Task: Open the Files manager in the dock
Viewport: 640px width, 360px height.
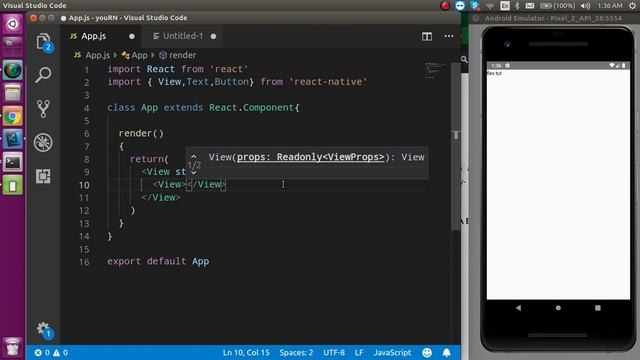Action: 13,93
